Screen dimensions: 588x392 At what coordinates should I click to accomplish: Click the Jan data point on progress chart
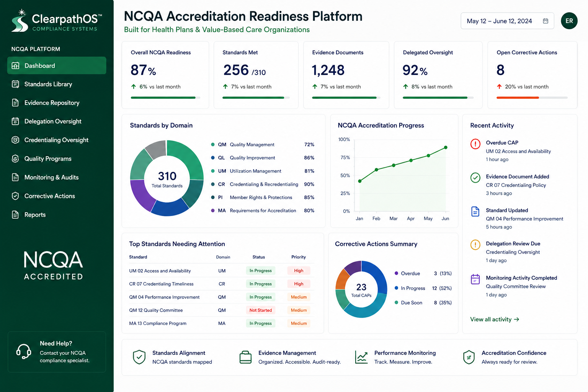coord(360,181)
